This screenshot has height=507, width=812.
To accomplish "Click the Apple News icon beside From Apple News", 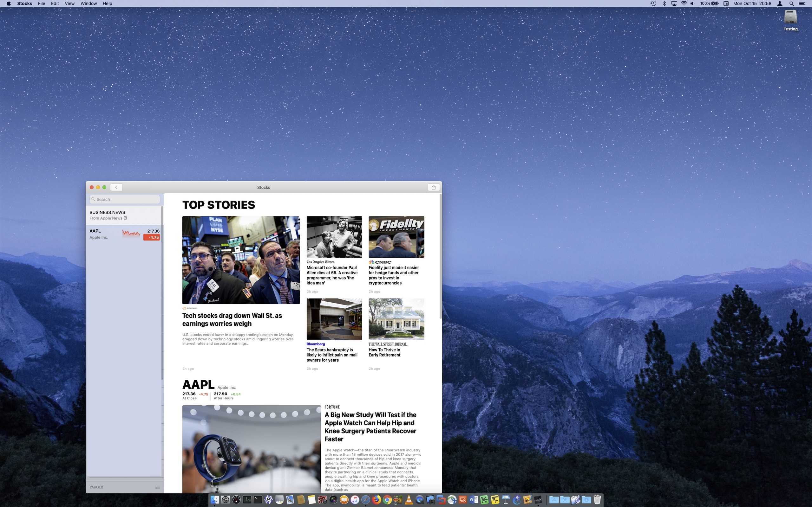I will pos(125,218).
